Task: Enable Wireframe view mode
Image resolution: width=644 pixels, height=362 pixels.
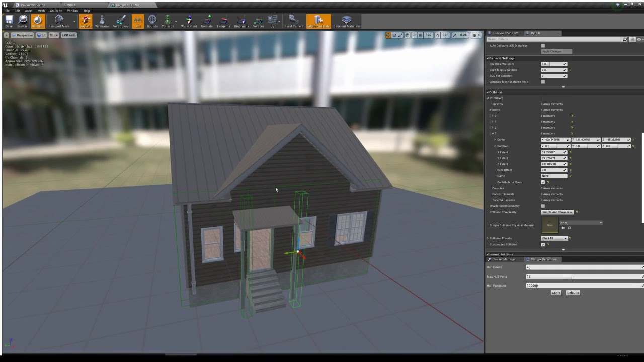Action: tap(102, 21)
